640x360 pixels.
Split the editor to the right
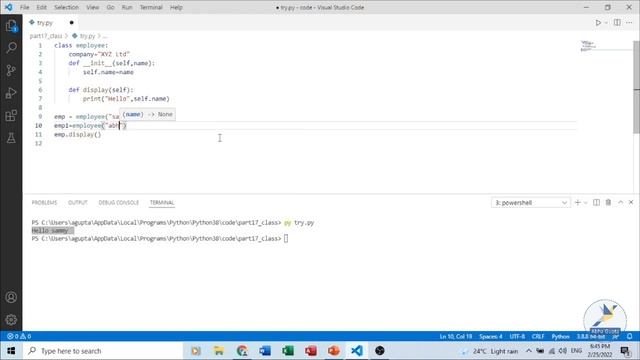point(617,23)
